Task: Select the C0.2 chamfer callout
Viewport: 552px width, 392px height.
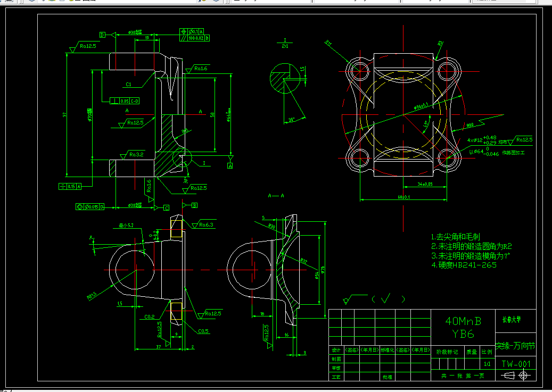Action: click(x=149, y=316)
